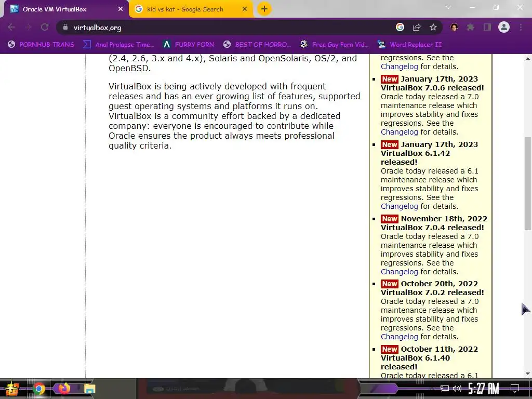Open the Windows Start menu

click(12, 389)
